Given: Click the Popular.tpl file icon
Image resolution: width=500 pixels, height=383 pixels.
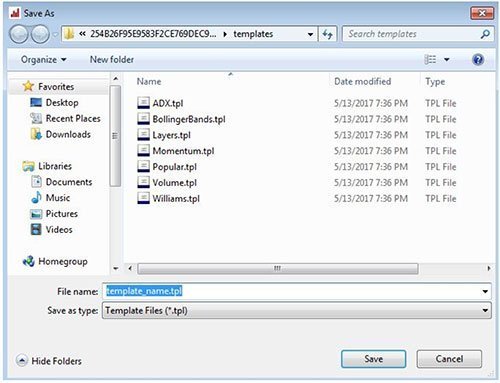Looking at the screenshot, I should pyautogui.click(x=143, y=166).
